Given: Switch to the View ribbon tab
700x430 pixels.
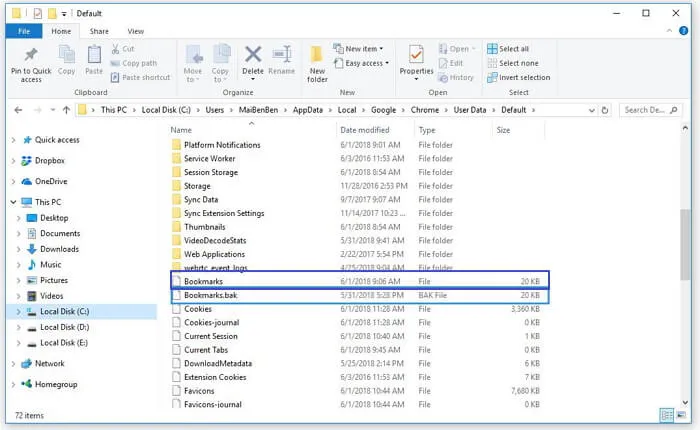Looking at the screenshot, I should 135,31.
